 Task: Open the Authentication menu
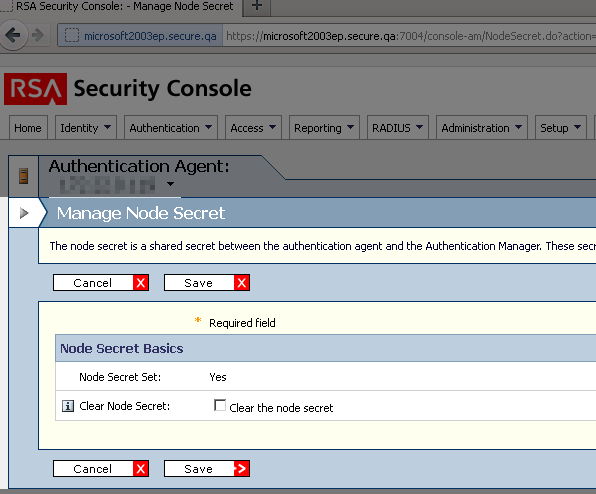(x=171, y=128)
